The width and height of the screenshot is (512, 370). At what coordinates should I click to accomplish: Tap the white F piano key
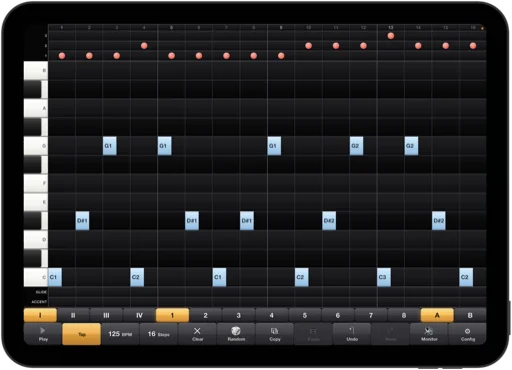click(x=36, y=183)
